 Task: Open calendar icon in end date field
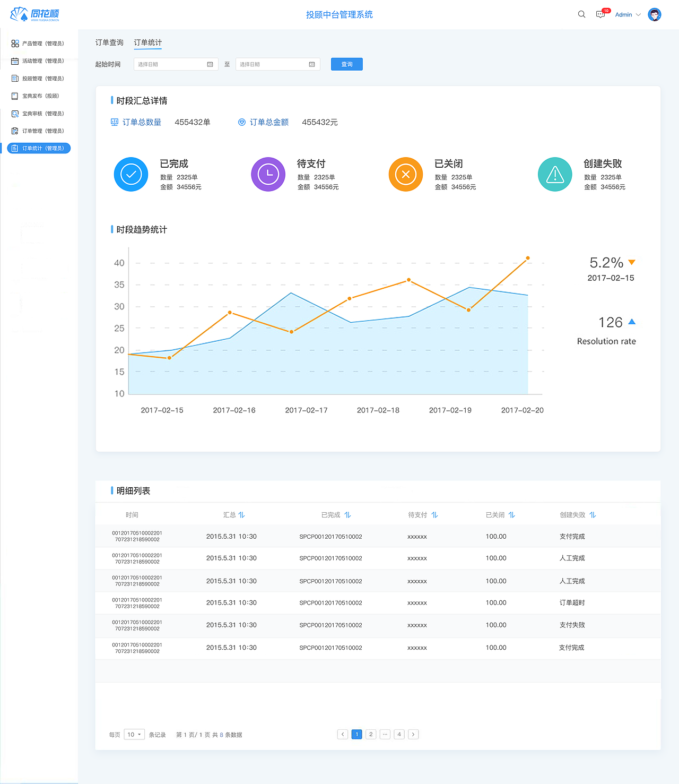[x=312, y=64]
